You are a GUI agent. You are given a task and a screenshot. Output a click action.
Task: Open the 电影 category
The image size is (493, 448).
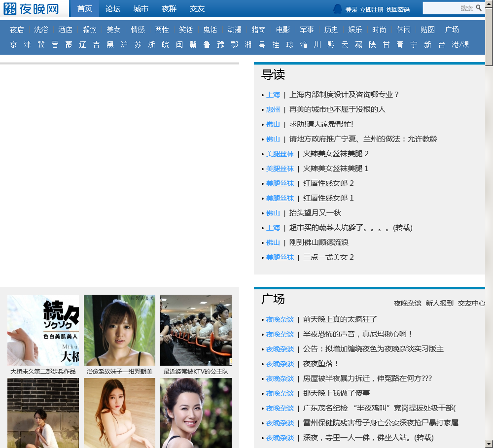pos(282,30)
